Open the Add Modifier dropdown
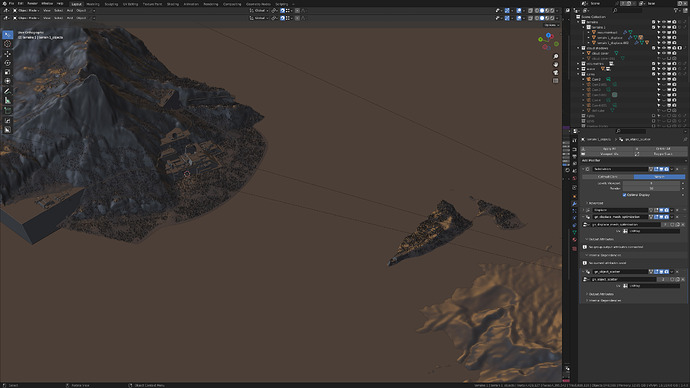690x388 pixels. [x=633, y=161]
